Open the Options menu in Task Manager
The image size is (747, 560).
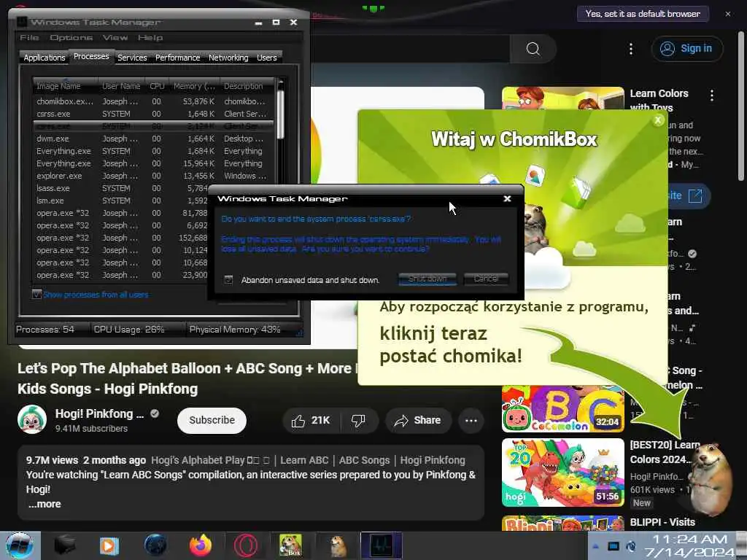tap(71, 37)
